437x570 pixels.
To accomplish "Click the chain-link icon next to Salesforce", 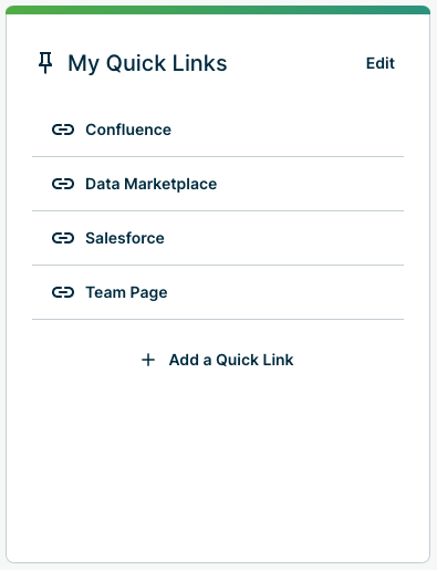I will [63, 238].
